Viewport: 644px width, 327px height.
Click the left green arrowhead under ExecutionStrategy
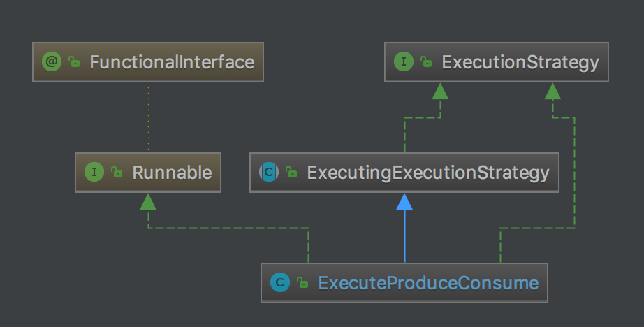click(439, 91)
